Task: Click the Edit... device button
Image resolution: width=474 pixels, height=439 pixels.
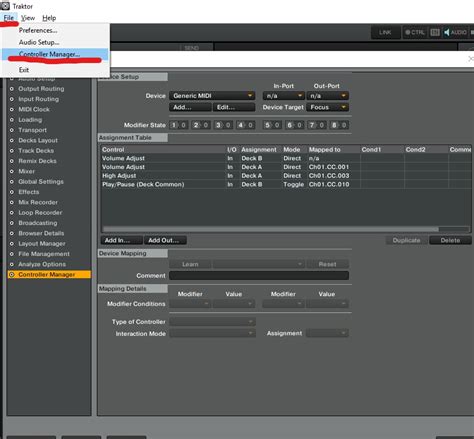Action: [234, 107]
